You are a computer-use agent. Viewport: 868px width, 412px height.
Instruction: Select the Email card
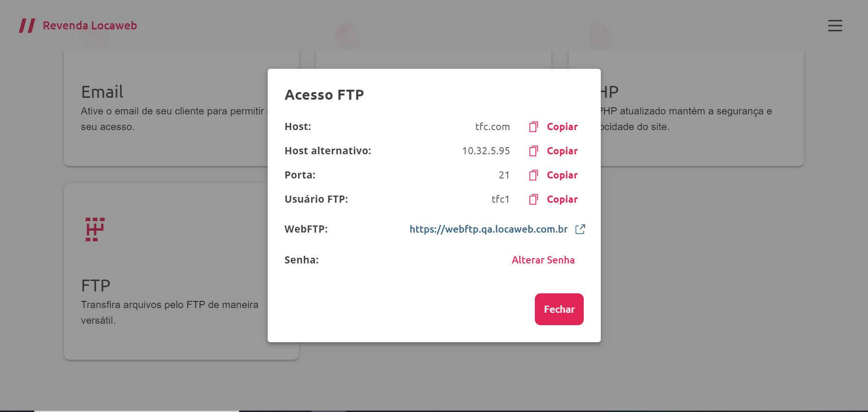point(181,109)
